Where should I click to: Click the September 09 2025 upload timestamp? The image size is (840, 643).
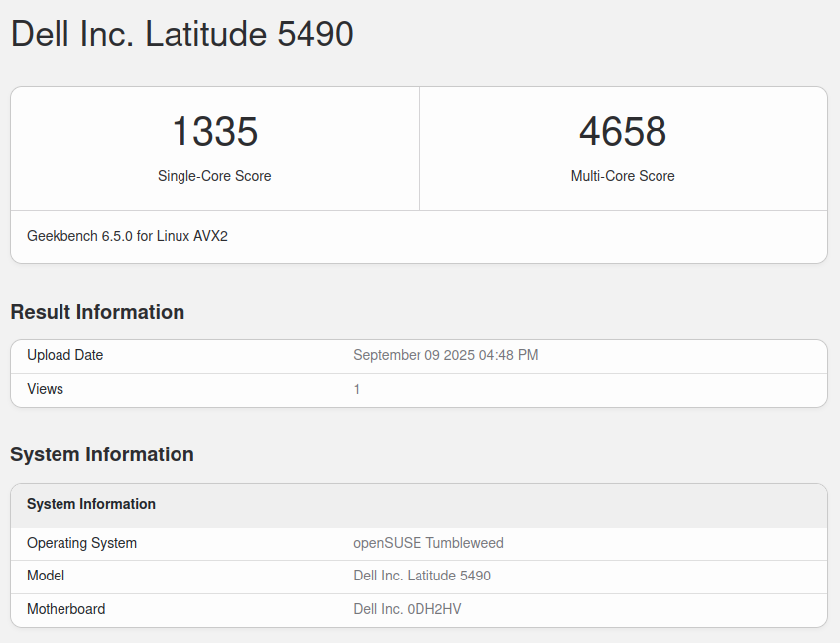[x=445, y=355]
